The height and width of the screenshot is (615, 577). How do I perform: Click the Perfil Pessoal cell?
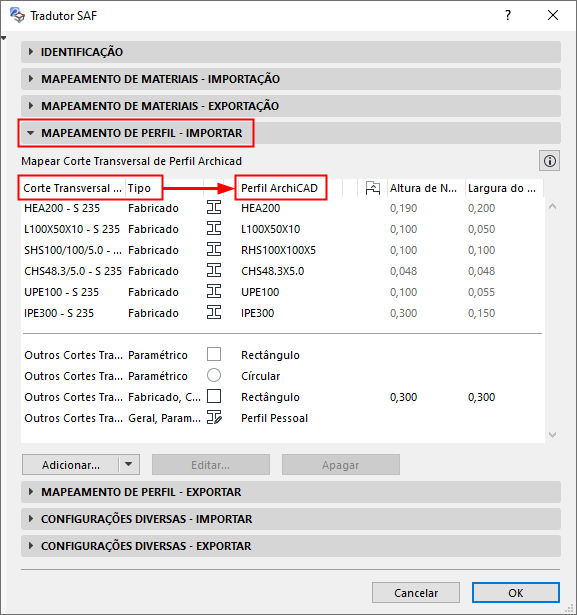tap(274, 418)
